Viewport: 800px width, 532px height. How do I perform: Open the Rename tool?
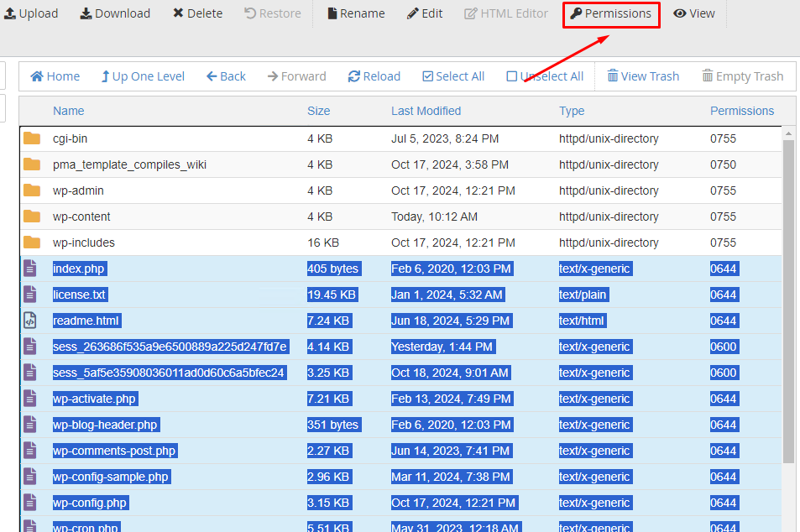point(356,13)
